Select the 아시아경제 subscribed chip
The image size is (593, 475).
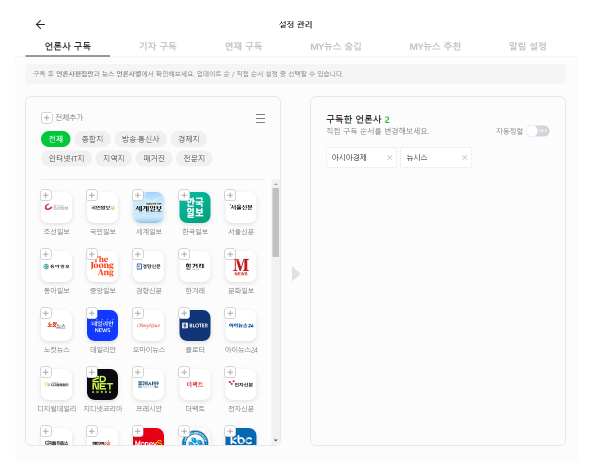coord(361,157)
